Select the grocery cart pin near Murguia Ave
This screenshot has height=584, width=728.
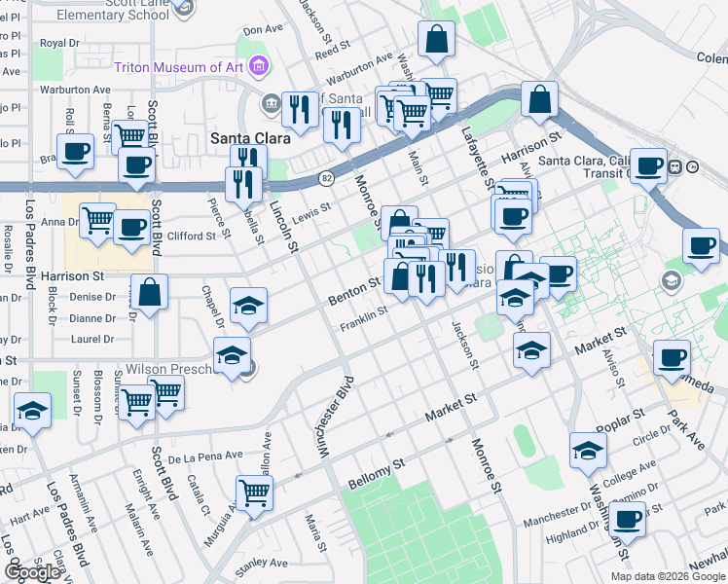click(x=254, y=495)
